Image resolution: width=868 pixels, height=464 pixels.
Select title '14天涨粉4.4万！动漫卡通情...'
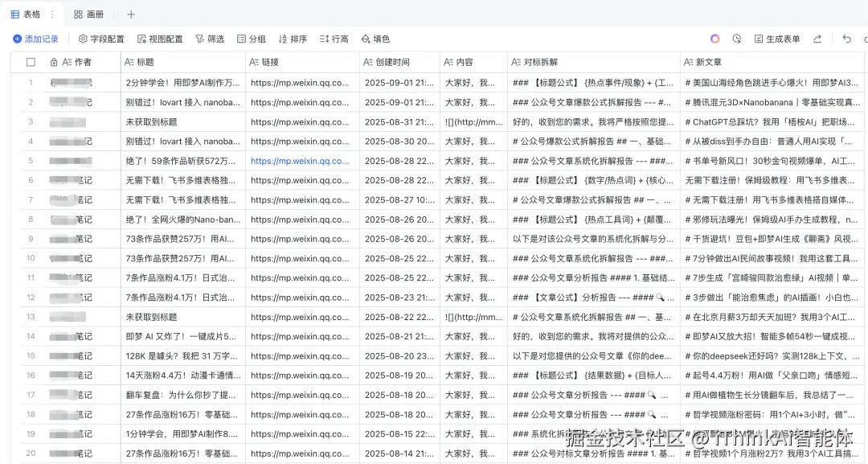tap(182, 376)
